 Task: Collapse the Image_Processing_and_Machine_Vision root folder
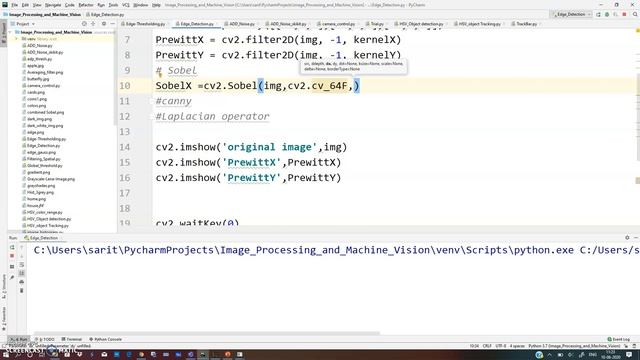pos(11,32)
